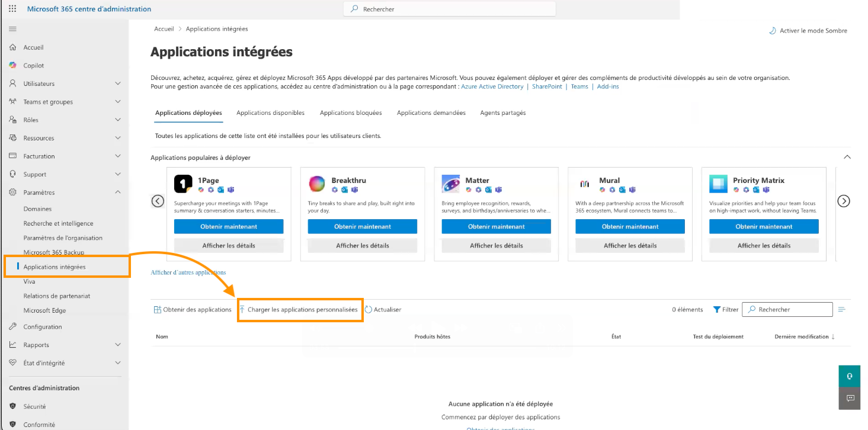Click the 1Page app logo
Screen dimensions: 868x430
[x=183, y=184]
